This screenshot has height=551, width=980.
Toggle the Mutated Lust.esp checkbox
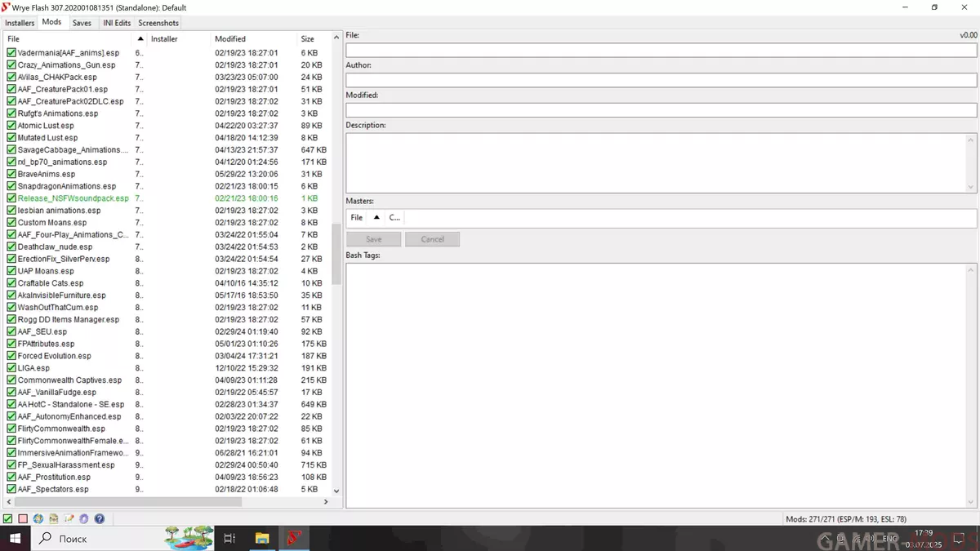pyautogui.click(x=11, y=138)
